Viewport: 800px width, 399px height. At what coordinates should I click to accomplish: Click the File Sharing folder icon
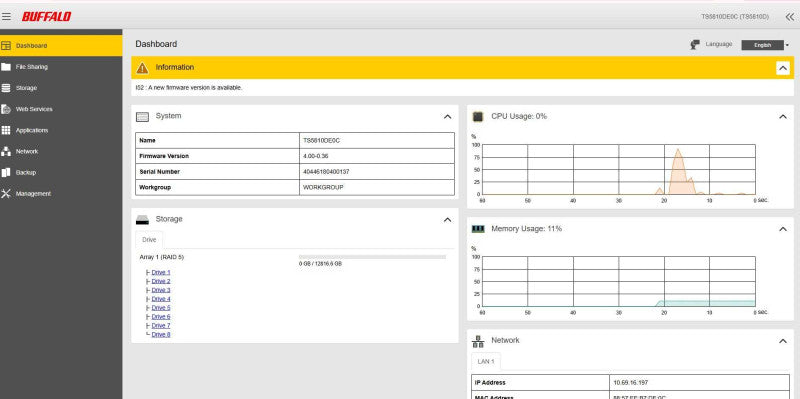coord(6,67)
